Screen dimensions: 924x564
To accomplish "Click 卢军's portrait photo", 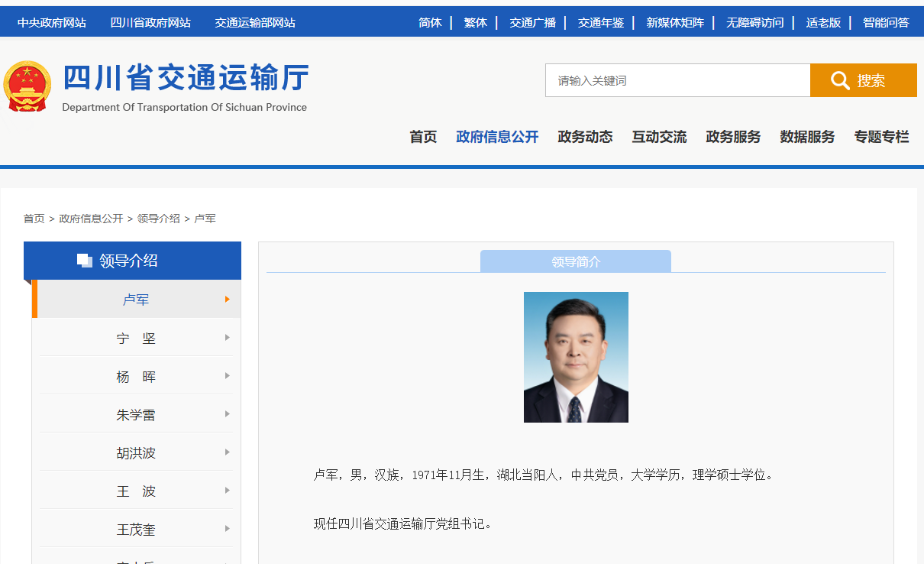I will (x=576, y=357).
